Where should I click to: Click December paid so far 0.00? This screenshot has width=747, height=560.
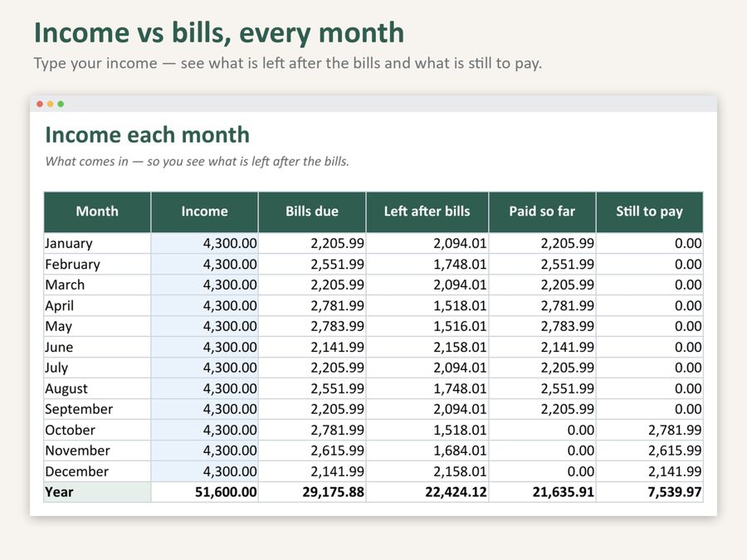click(542, 471)
